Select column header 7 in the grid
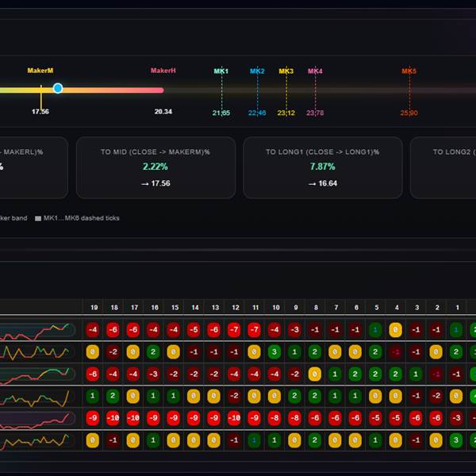 (x=336, y=308)
